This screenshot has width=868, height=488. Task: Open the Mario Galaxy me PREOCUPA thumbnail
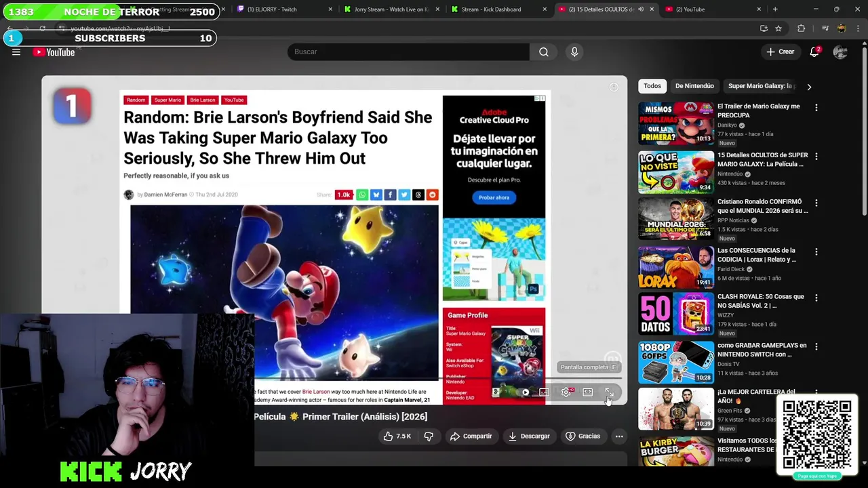pyautogui.click(x=675, y=123)
